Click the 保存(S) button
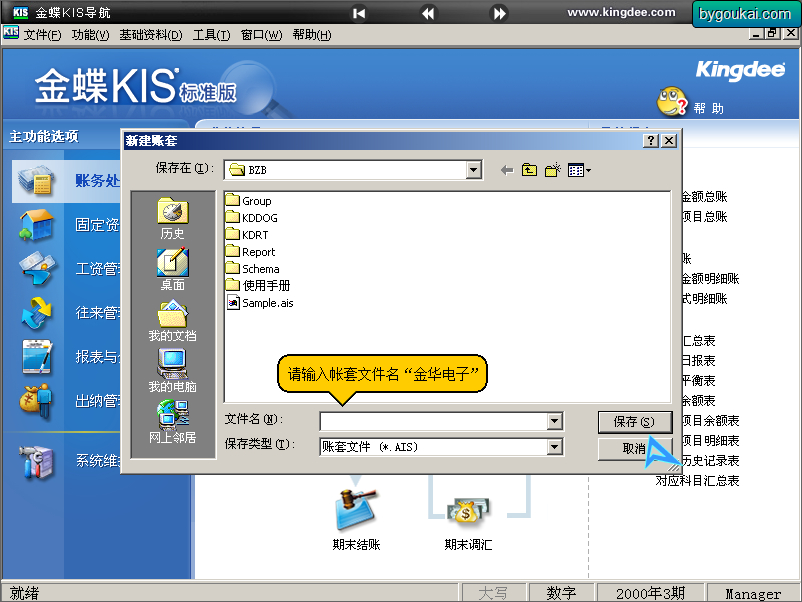802x602 pixels. pyautogui.click(x=634, y=422)
